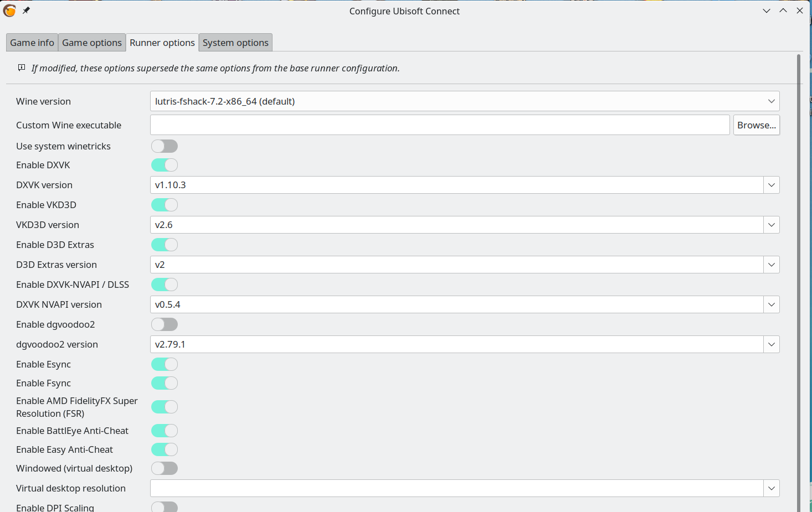Expand DXVK NVAPI version dropdown arrow
The height and width of the screenshot is (512, 812).
(x=772, y=304)
